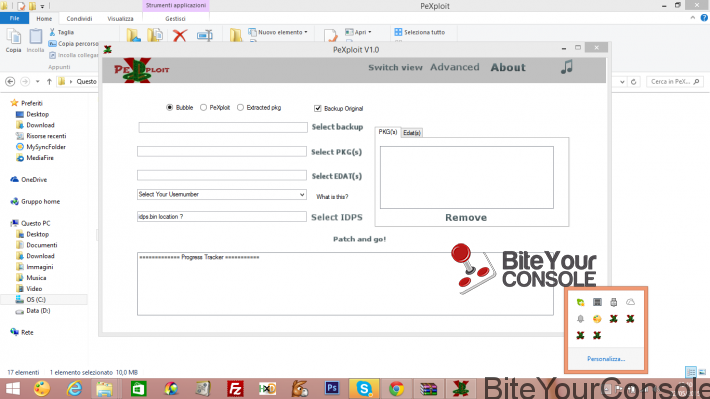The width and height of the screenshot is (710, 399).
Task: Click the idps.bin location input field
Action: [221, 216]
